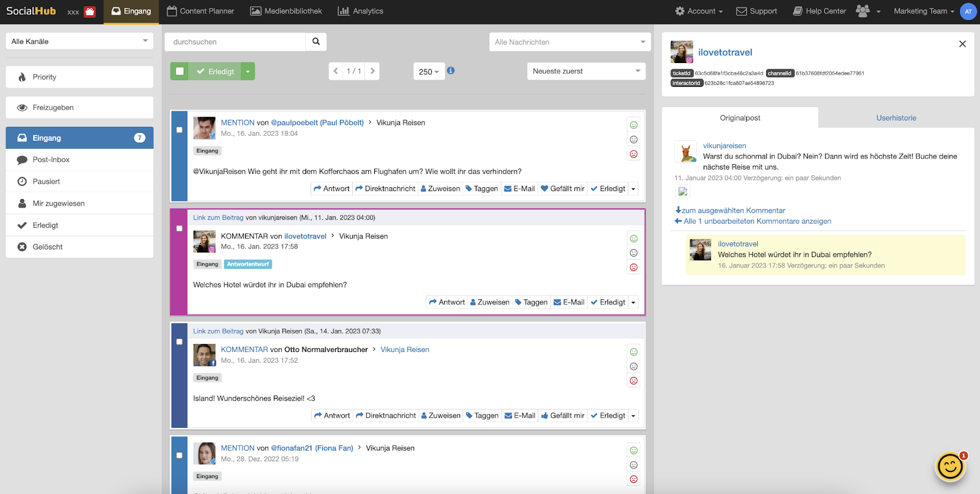
Task: Open Post-Inbox in the sidebar
Action: tap(80, 160)
